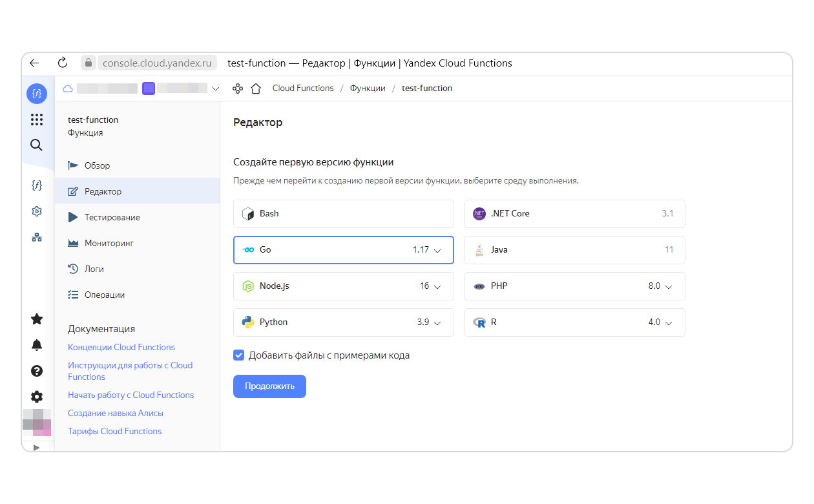Viewport: 814px width, 504px height.
Task: Open the Мониторинг section
Action: 137,243
